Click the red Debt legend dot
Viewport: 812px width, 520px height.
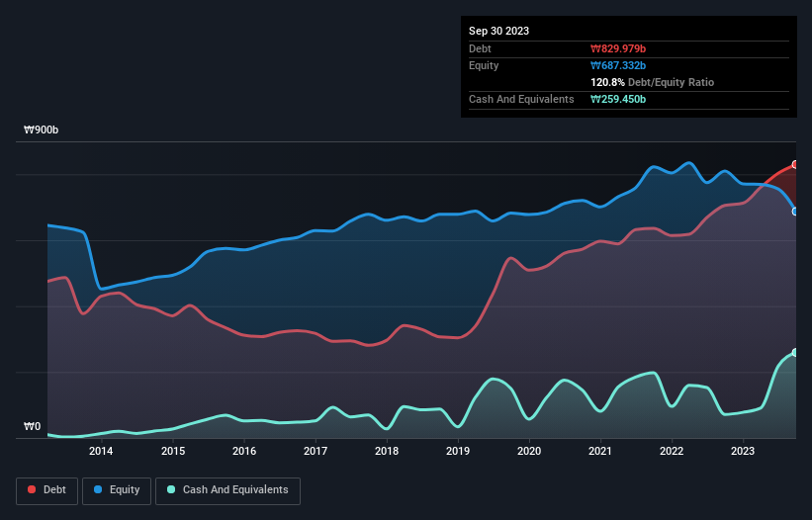coord(32,489)
